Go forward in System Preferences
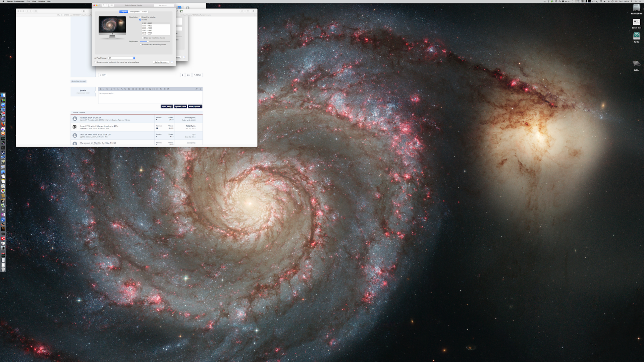Viewport: 644px width, 362px height. click(107, 5)
